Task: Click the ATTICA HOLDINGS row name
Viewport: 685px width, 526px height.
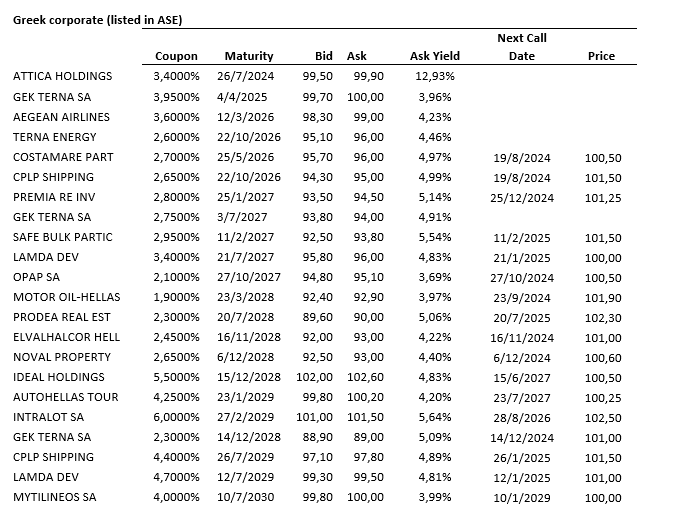Action: pos(62,76)
